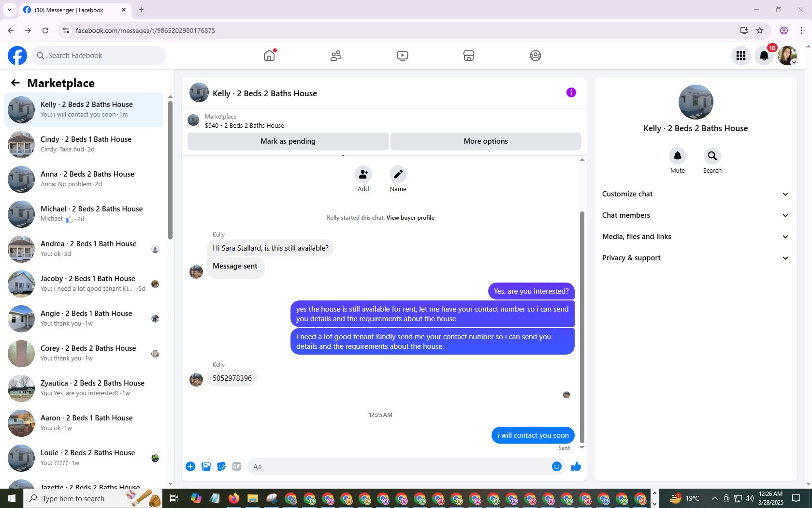Attach a photo file icon

point(206,466)
